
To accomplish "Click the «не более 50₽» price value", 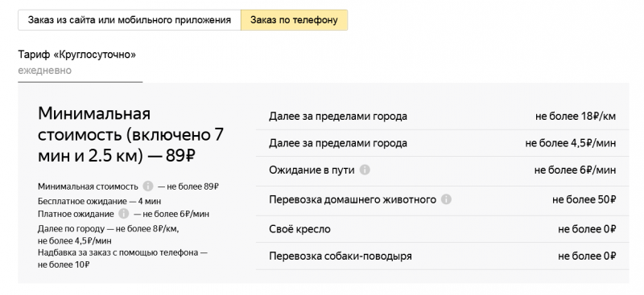I will click(x=584, y=199).
